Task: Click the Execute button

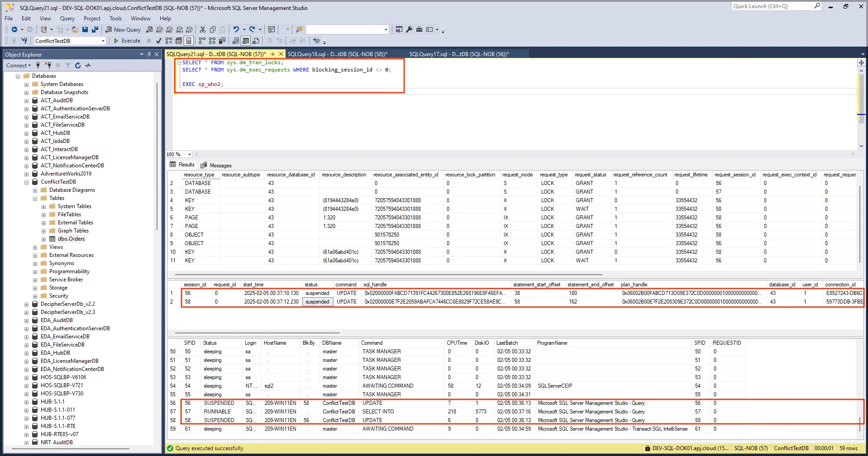Action: click(x=127, y=41)
